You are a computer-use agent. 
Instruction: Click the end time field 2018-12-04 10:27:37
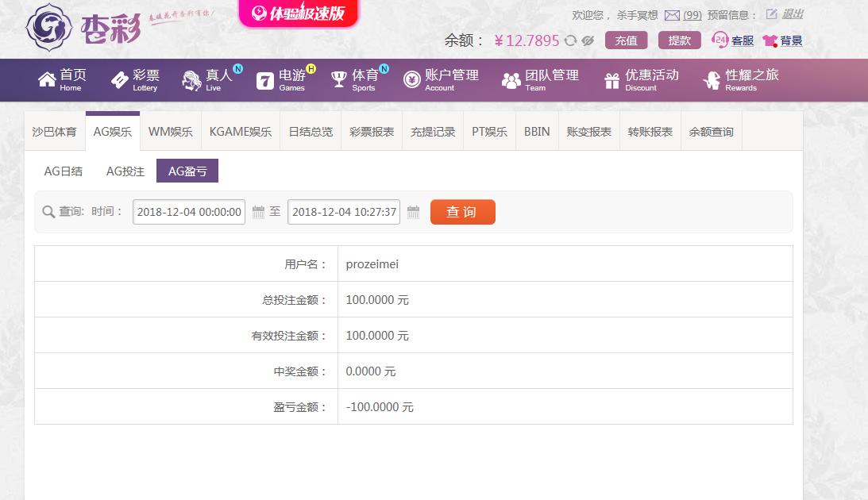[344, 212]
